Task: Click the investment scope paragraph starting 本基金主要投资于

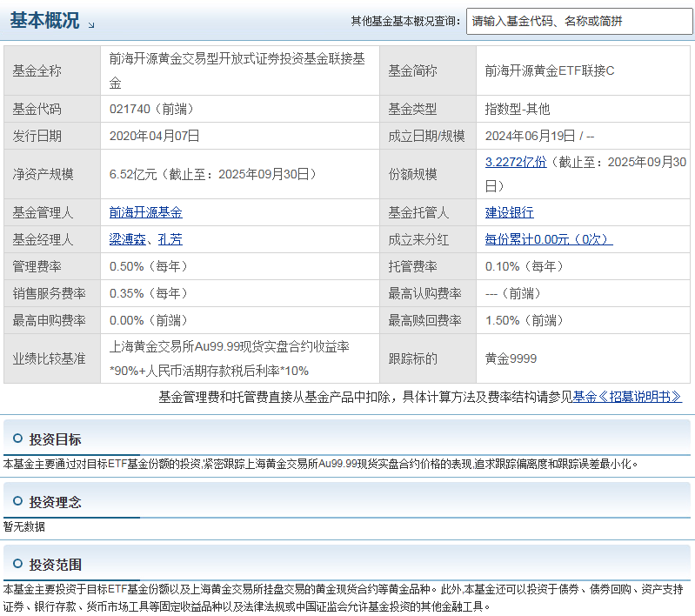Action: coord(344,598)
